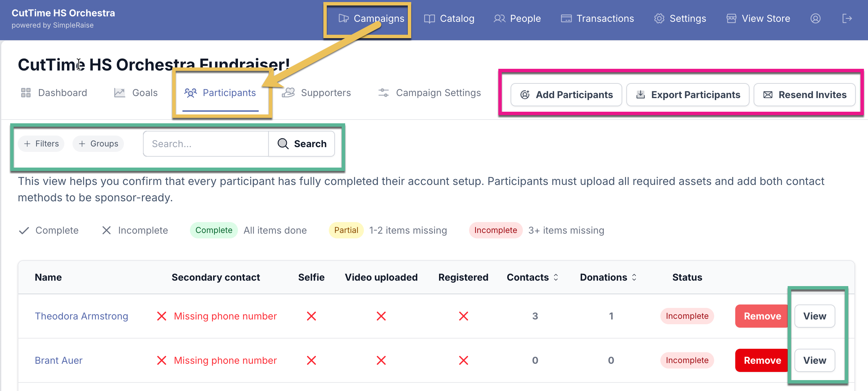
Task: Expand the Filters option
Action: pos(41,144)
